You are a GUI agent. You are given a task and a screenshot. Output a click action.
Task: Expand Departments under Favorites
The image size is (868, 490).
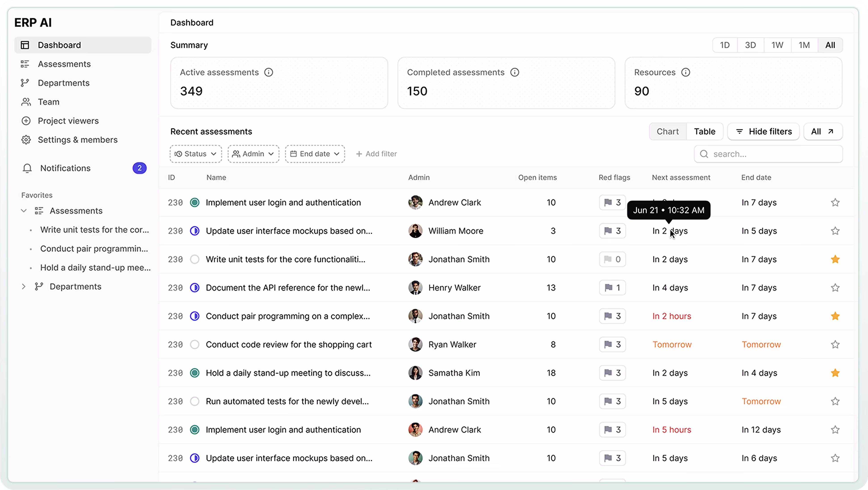tap(24, 287)
